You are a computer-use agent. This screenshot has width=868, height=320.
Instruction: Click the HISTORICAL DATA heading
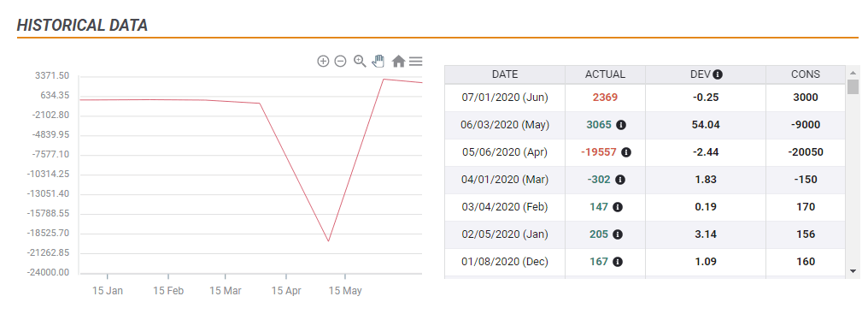82,25
